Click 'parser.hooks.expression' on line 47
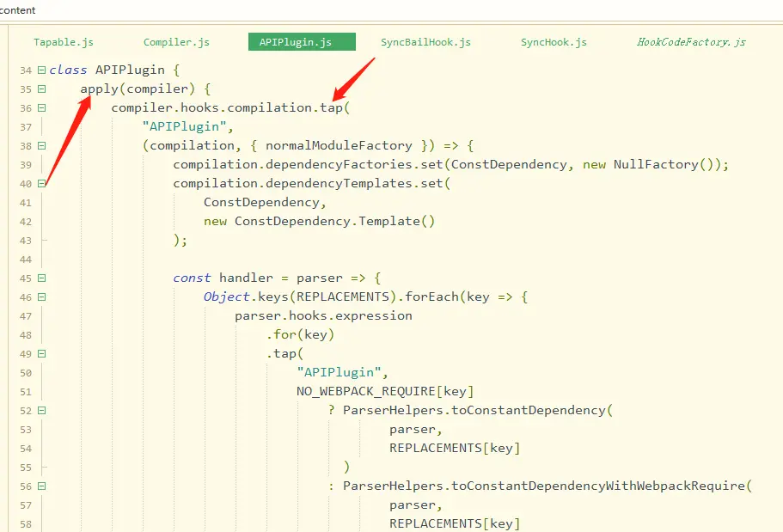 [323, 315]
